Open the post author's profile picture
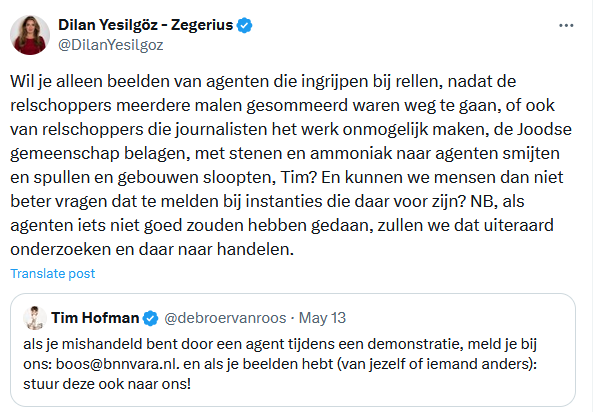The image size is (596, 412). pos(30,35)
